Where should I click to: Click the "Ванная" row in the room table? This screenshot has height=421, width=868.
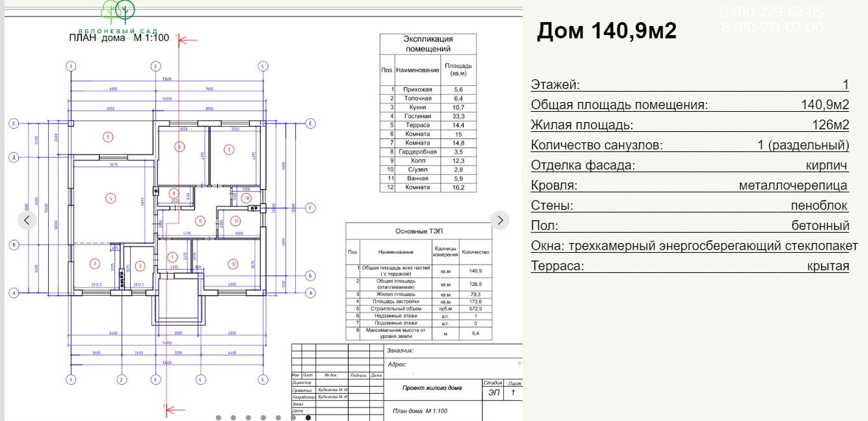428,178
